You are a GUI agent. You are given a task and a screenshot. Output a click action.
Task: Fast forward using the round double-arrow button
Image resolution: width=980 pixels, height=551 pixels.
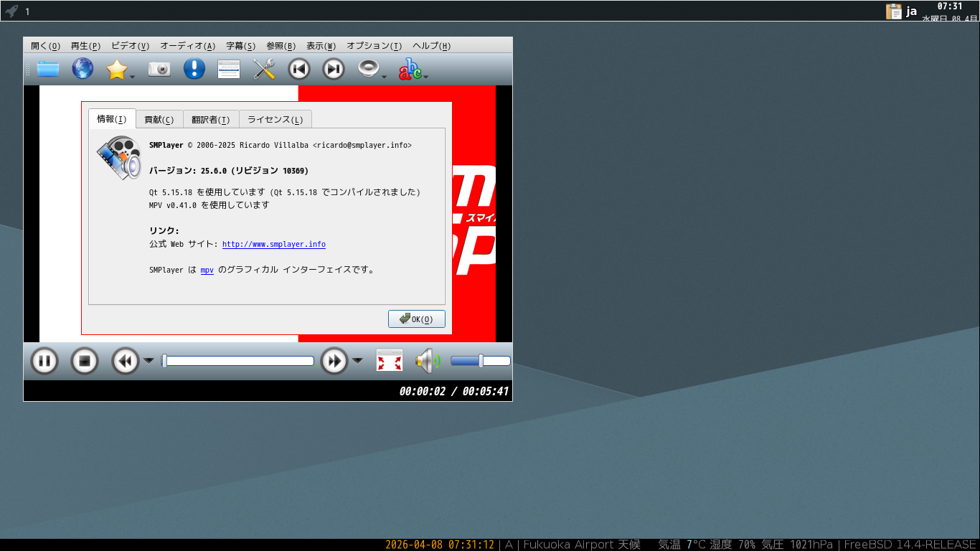pos(334,360)
